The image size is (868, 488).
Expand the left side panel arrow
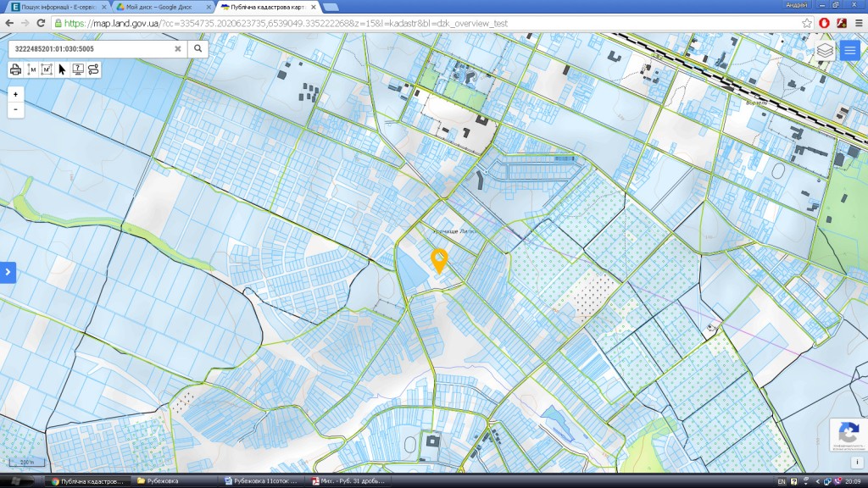(8, 272)
